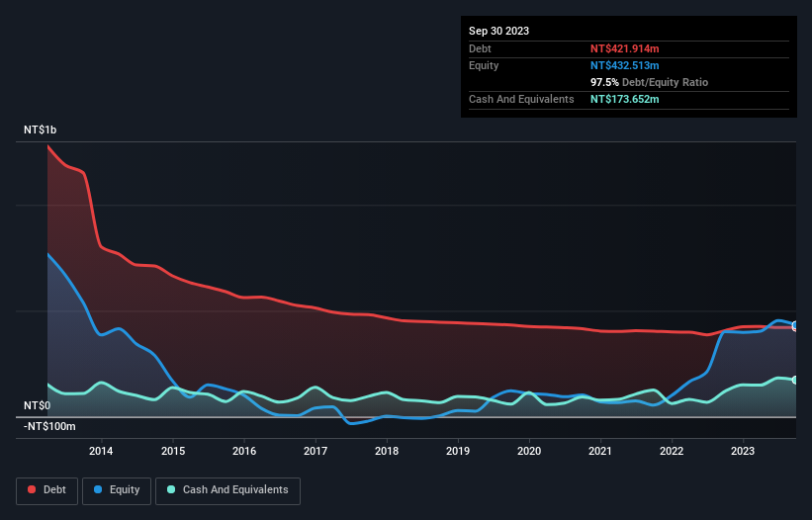
Task: Click the 2023 x-axis label
Action: pos(743,451)
